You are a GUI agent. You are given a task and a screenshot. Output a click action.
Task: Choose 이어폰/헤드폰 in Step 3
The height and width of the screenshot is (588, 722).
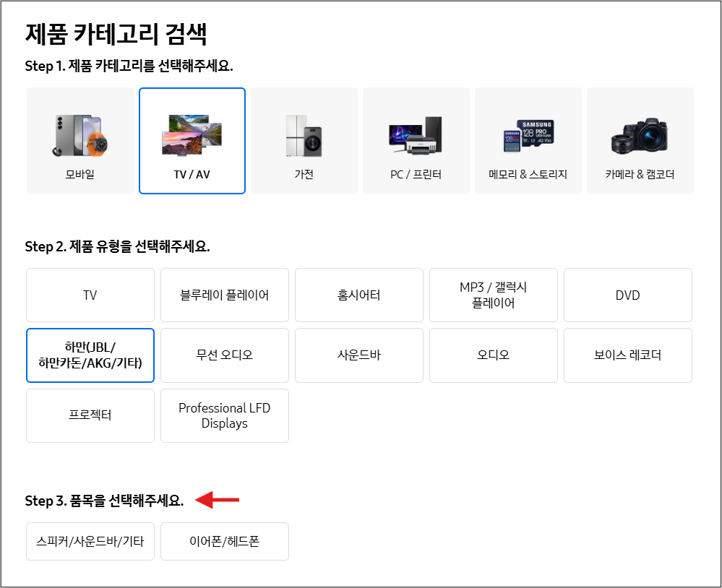[x=224, y=540]
